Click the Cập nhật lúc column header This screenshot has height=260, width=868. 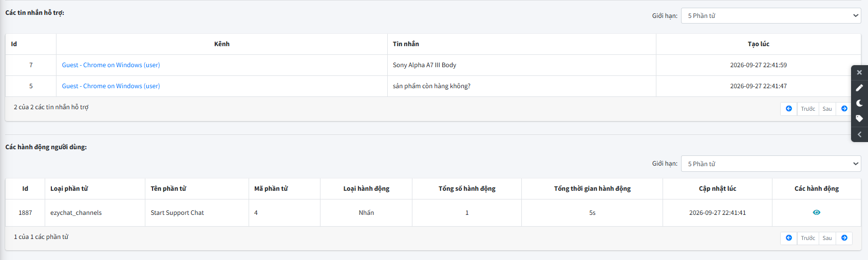click(718, 189)
